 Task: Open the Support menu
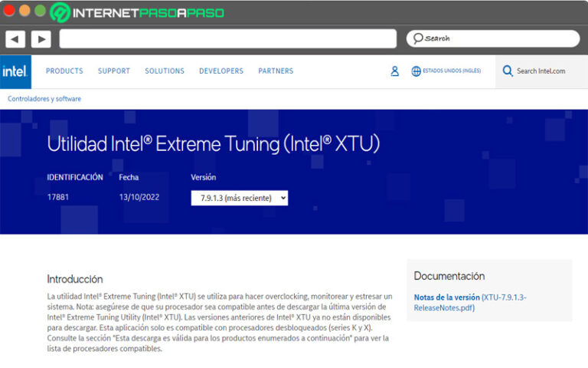tap(114, 71)
